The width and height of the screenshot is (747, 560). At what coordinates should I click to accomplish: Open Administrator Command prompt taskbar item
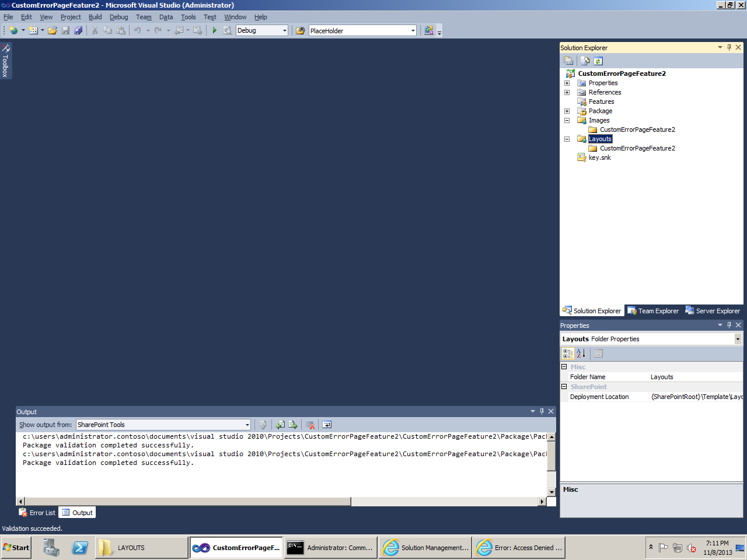point(330,548)
